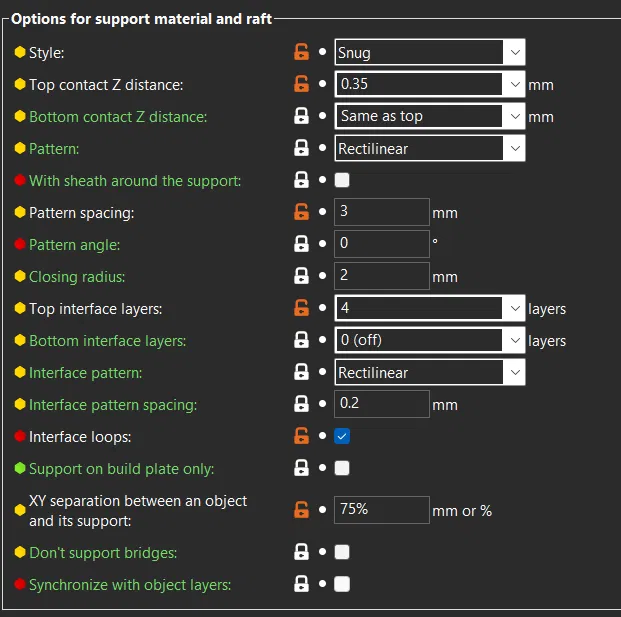This screenshot has width=621, height=617.
Task: Click the orange padlock for XY separation
Action: tap(301, 509)
